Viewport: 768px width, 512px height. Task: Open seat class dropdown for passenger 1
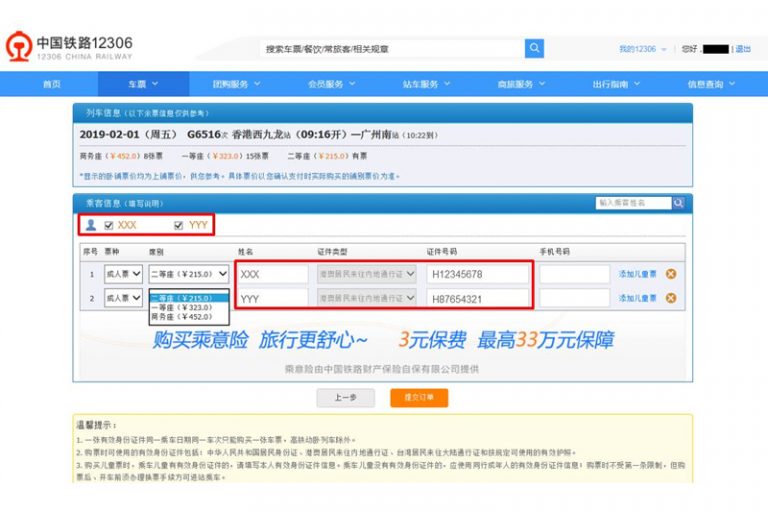(x=188, y=274)
